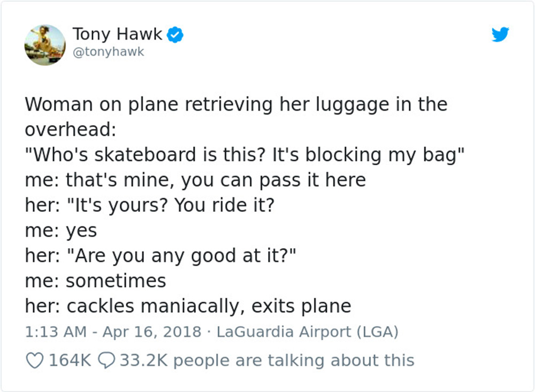Click the line 'me: yes'
The height and width of the screenshot is (392, 535).
[x=61, y=231]
